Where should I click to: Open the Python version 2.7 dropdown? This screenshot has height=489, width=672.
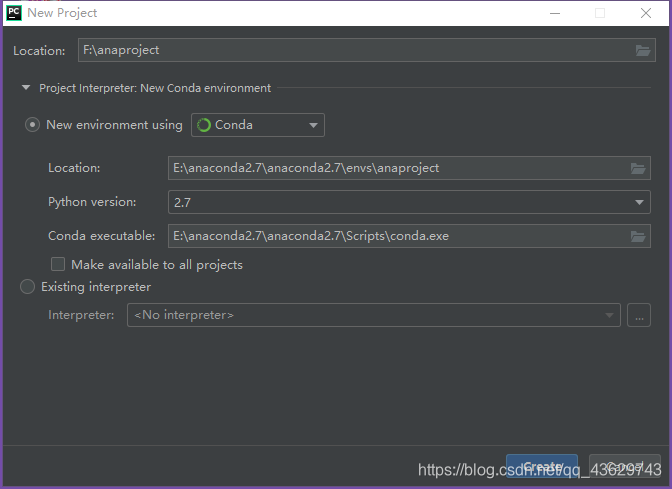coord(409,202)
